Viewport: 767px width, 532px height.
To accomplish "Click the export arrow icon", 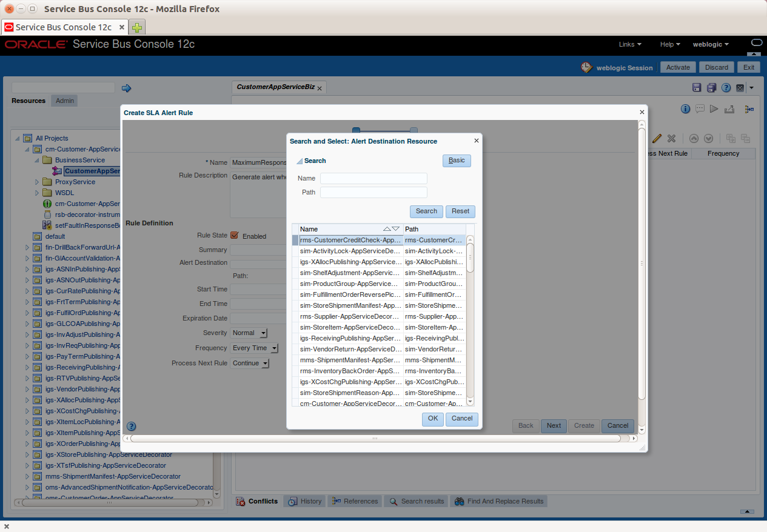I will pos(729,109).
